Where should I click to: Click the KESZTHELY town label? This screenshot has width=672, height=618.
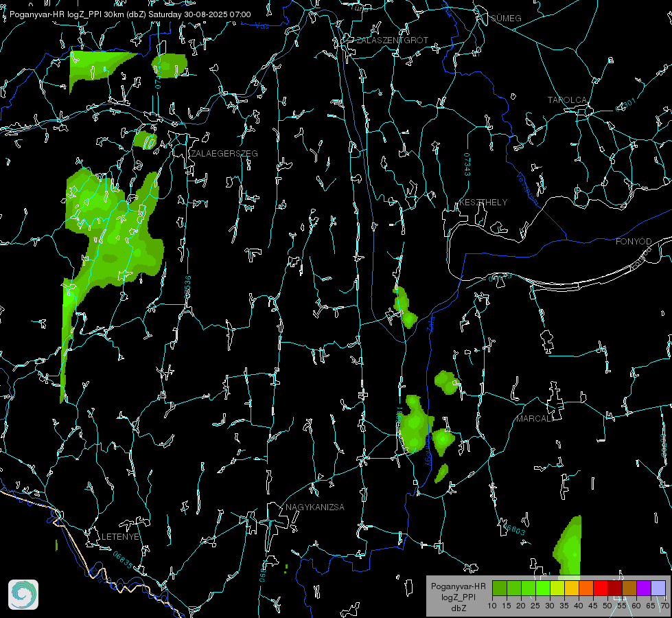coord(483,202)
